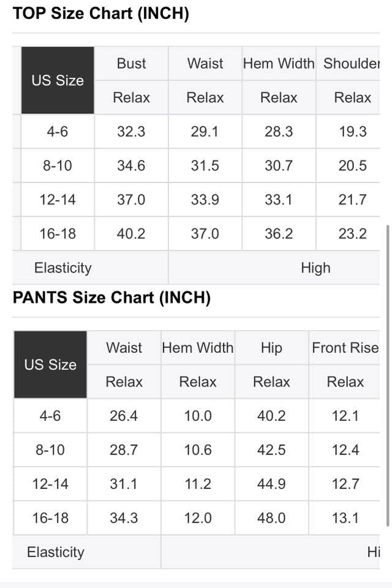Click the 32.3 bust measurement cell
This screenshot has height=588, width=392.
click(x=131, y=132)
